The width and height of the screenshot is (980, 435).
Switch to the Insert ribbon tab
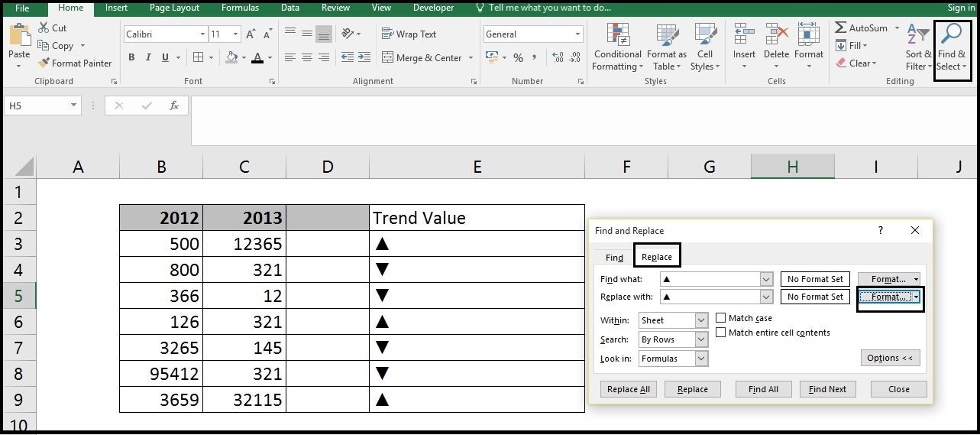click(116, 8)
